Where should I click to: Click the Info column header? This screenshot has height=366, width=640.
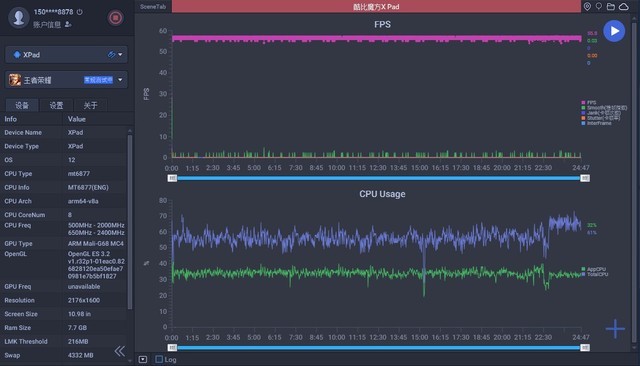pos(11,119)
